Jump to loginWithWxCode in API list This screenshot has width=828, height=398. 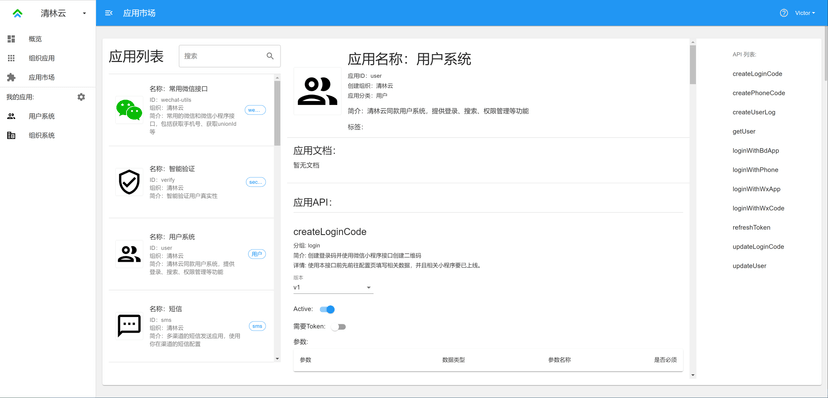(x=758, y=208)
